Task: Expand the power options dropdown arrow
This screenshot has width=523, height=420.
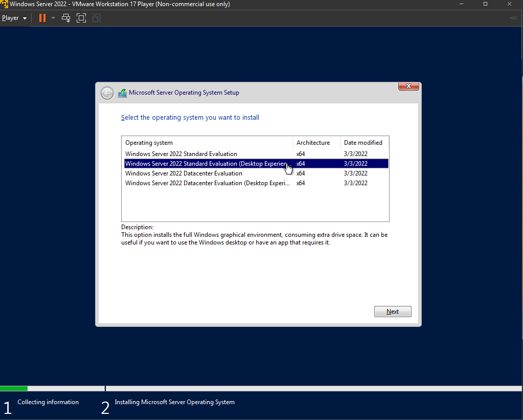Action: click(x=53, y=18)
